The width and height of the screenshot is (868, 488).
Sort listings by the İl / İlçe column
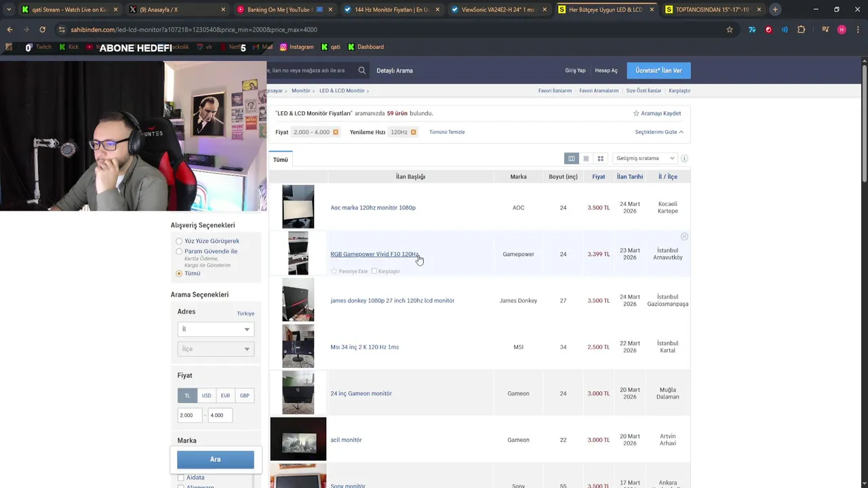(668, 177)
